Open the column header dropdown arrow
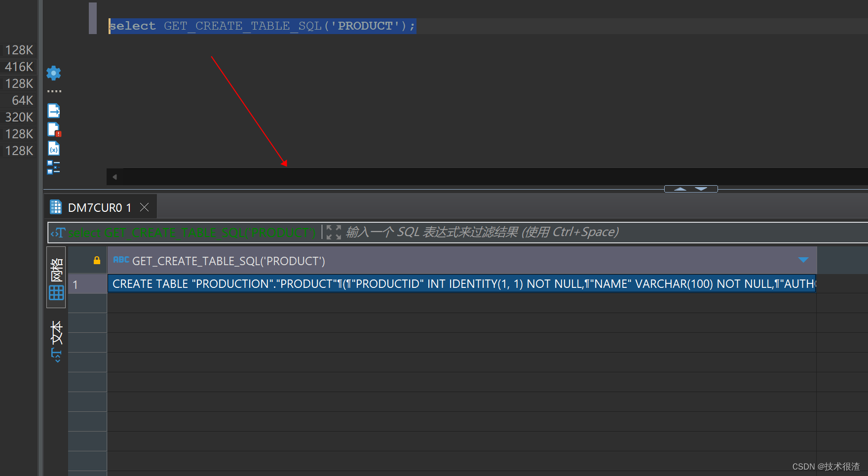This screenshot has height=476, width=868. pos(803,260)
